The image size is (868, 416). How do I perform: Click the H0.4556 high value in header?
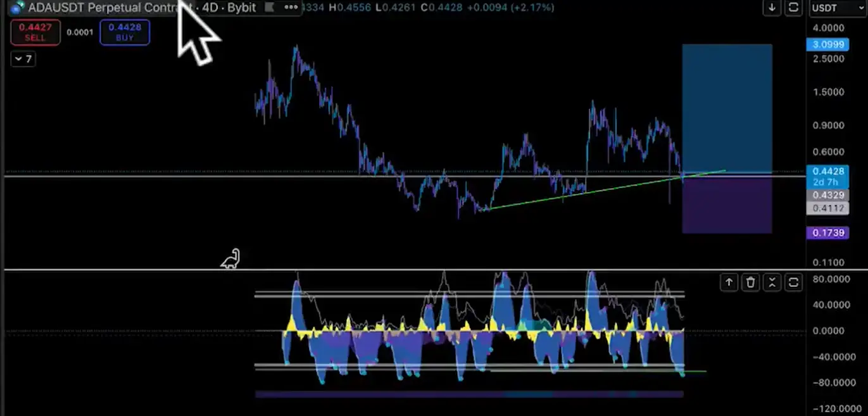[x=348, y=8]
